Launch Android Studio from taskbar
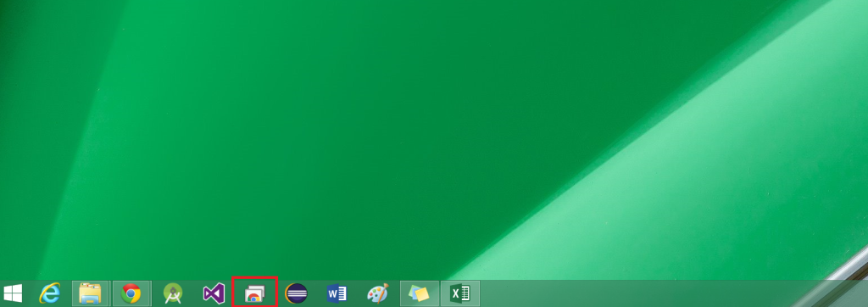The width and height of the screenshot is (868, 307). [173, 293]
